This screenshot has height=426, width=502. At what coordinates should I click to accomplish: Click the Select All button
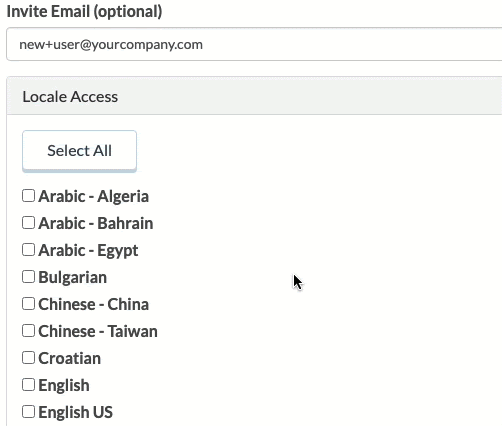[79, 151]
